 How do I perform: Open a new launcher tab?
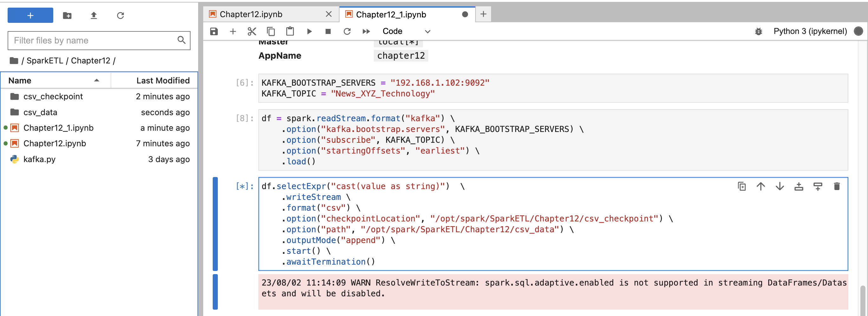[483, 14]
